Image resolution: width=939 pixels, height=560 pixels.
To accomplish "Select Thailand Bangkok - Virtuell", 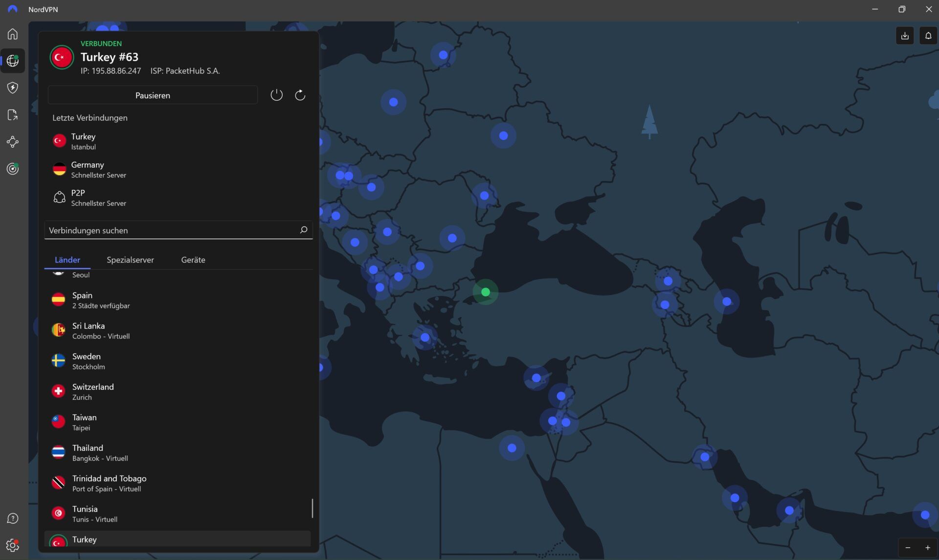I will click(178, 452).
